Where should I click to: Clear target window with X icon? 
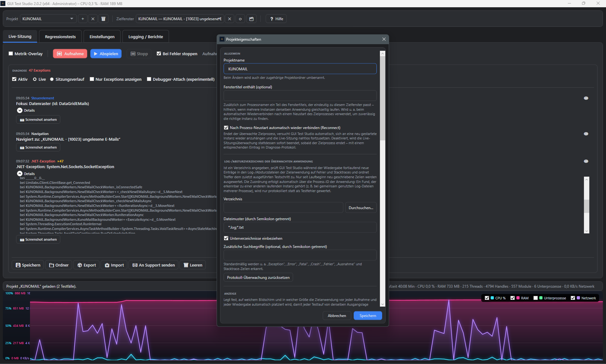click(230, 19)
